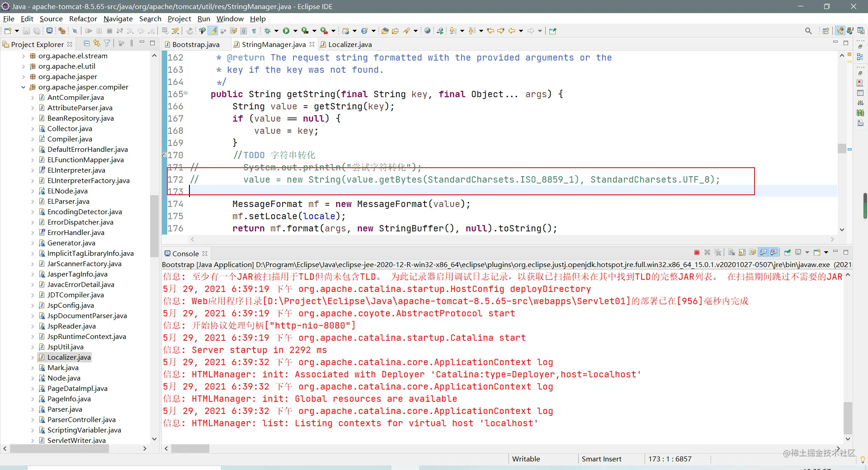Expand the org.apache.el.stream package

point(23,56)
